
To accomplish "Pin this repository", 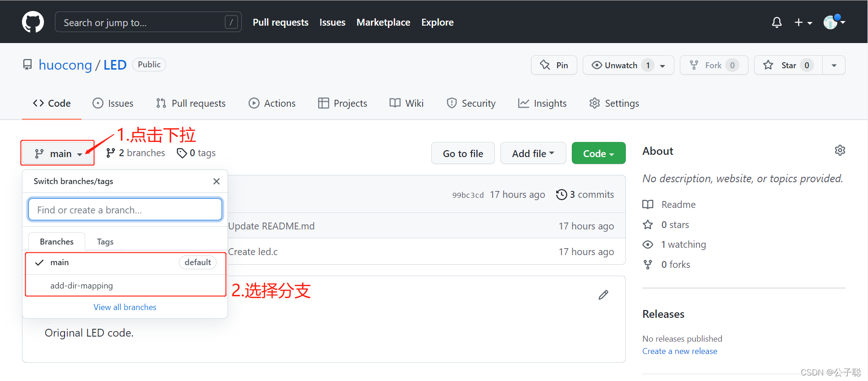I will point(554,65).
